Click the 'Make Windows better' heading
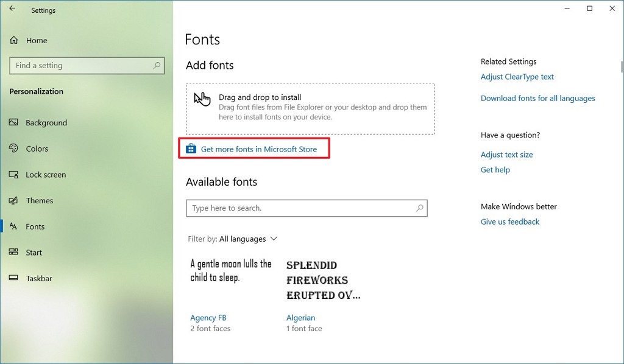 [x=519, y=206]
